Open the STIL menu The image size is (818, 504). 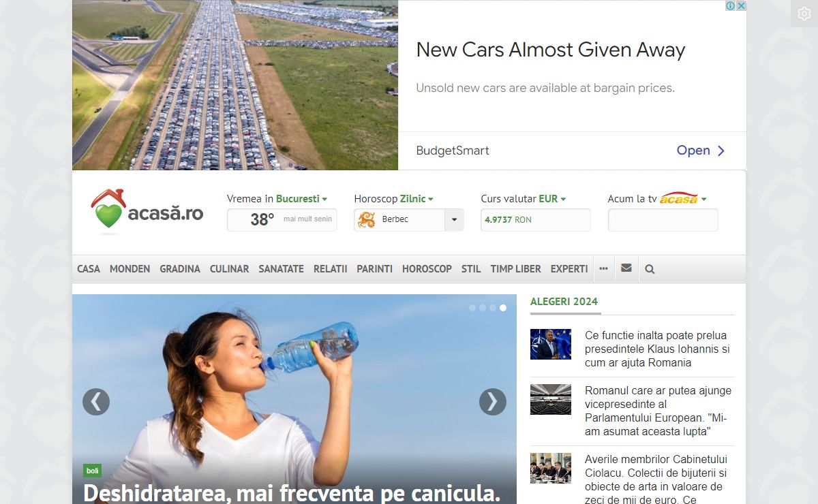click(x=471, y=269)
